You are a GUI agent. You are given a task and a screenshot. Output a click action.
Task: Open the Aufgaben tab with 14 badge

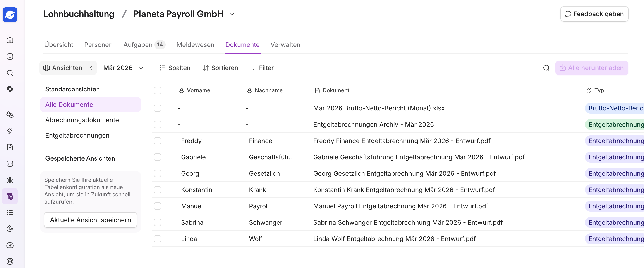[x=144, y=45]
